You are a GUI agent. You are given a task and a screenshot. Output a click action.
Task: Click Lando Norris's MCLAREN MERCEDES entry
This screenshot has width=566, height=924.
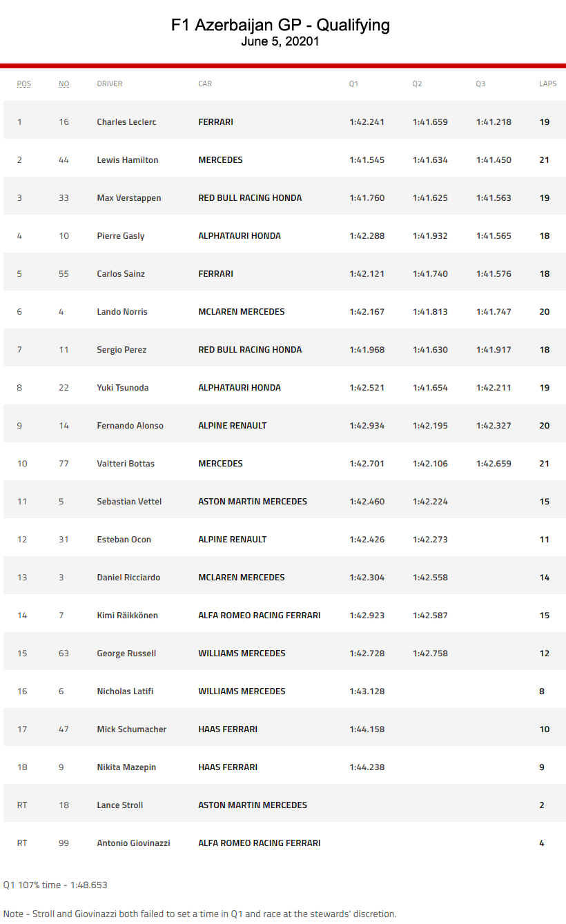[242, 312]
